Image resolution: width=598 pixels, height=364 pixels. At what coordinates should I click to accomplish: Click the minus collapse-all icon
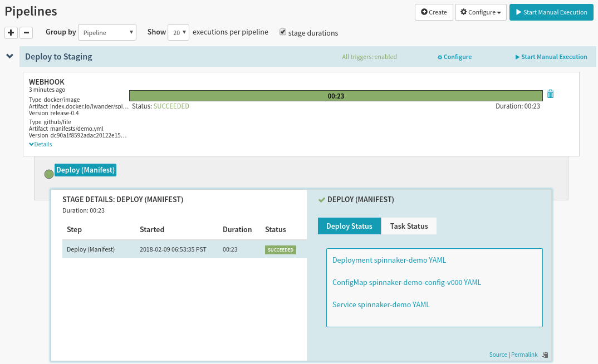pyautogui.click(x=26, y=32)
